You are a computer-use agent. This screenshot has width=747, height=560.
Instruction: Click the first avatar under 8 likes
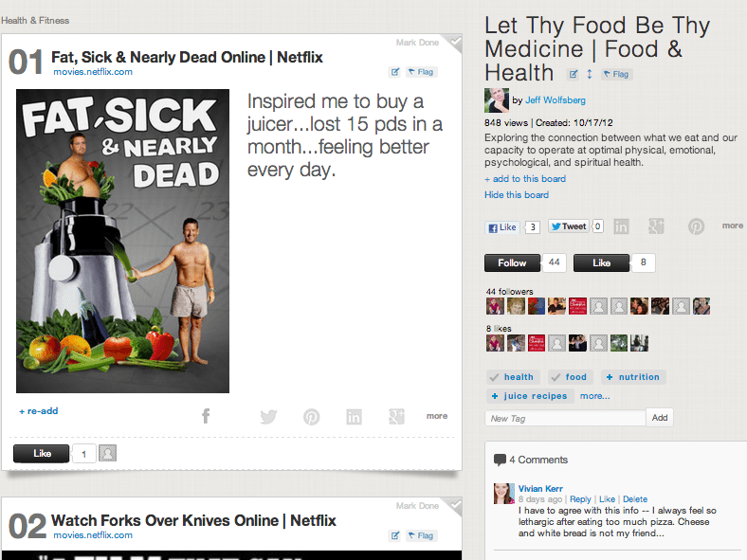(495, 343)
